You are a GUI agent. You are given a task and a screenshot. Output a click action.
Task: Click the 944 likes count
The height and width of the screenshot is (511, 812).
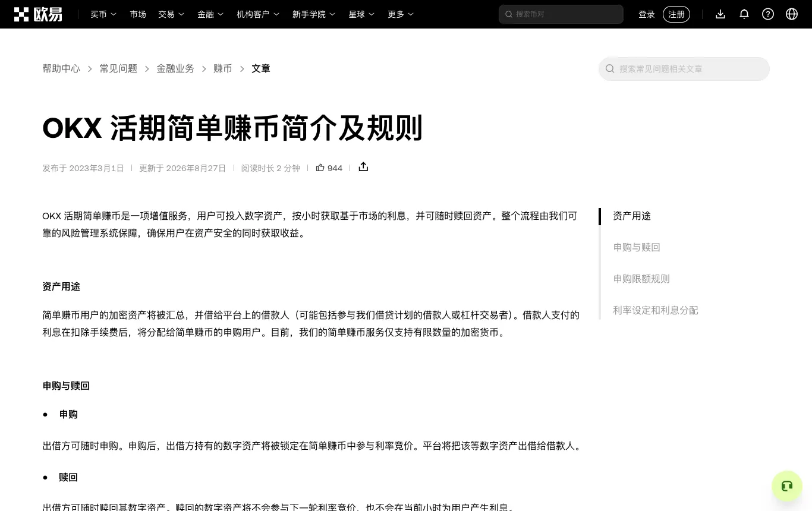[335, 168]
